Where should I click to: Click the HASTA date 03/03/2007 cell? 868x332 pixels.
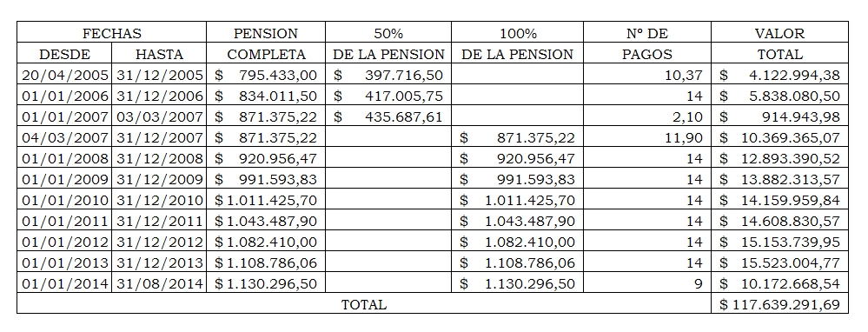point(159,116)
